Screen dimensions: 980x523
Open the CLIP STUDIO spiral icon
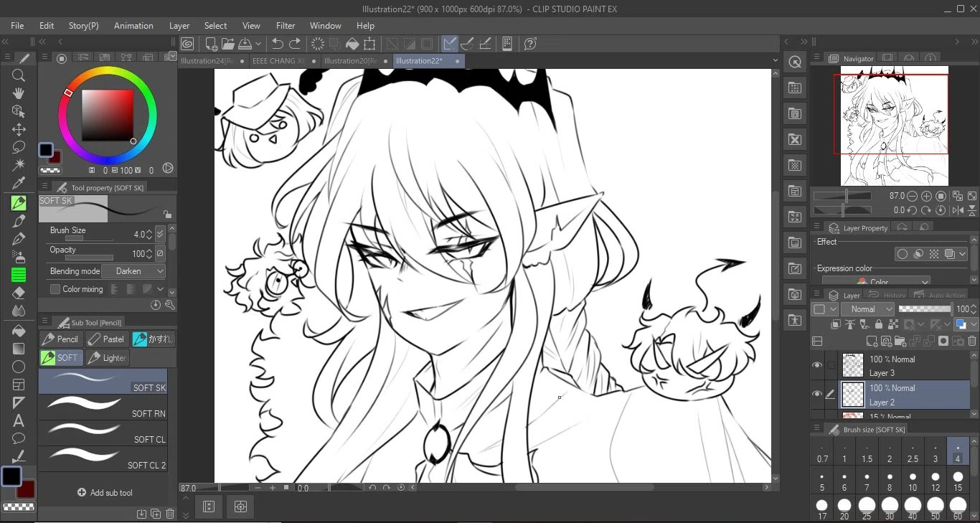pyautogui.click(x=187, y=44)
